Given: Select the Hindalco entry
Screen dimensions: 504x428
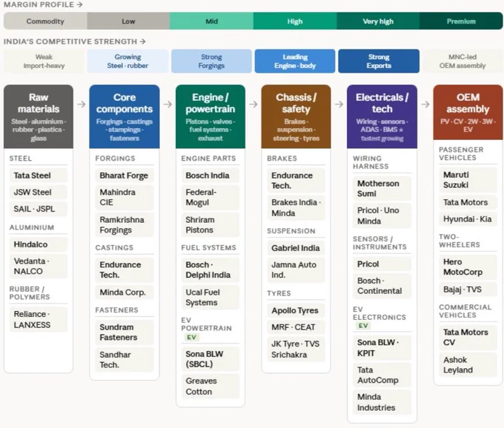Looking at the screenshot, I should tap(39, 244).
